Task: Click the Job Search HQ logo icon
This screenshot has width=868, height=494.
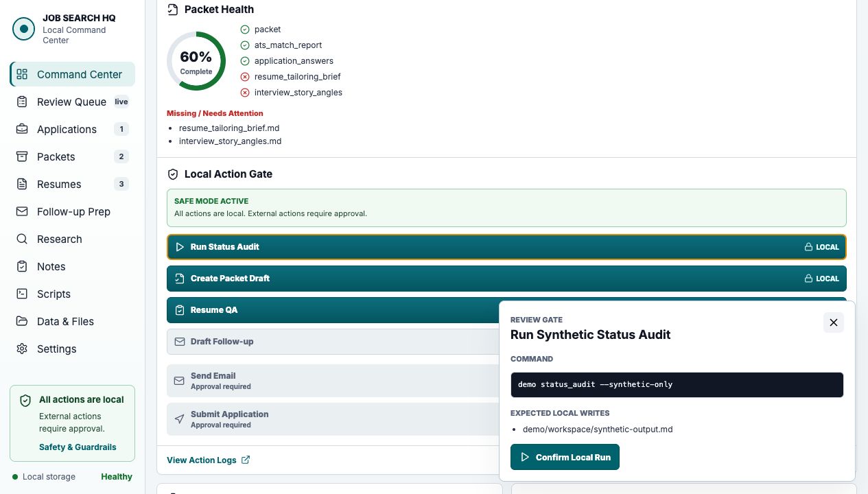Action: tap(24, 29)
